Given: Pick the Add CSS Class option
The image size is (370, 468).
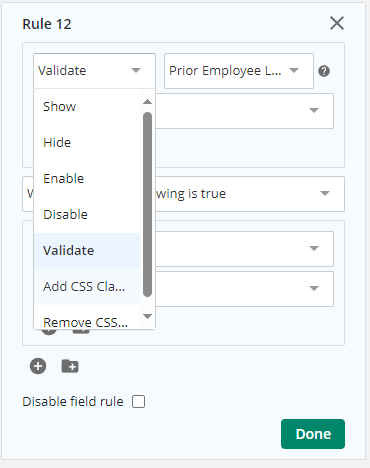Looking at the screenshot, I should pyautogui.click(x=87, y=287).
